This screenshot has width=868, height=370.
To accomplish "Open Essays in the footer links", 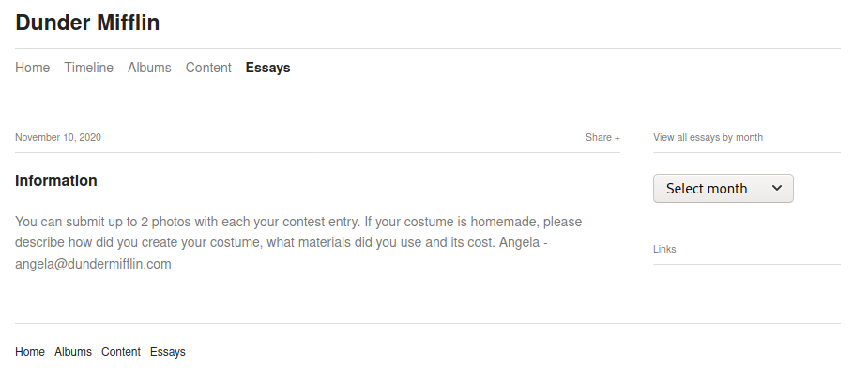I will 168,352.
